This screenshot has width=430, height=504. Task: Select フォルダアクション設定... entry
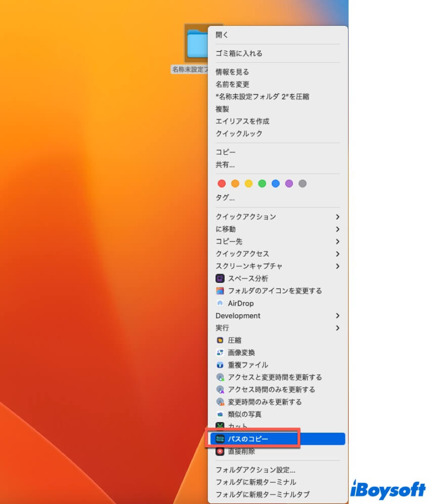(x=255, y=470)
